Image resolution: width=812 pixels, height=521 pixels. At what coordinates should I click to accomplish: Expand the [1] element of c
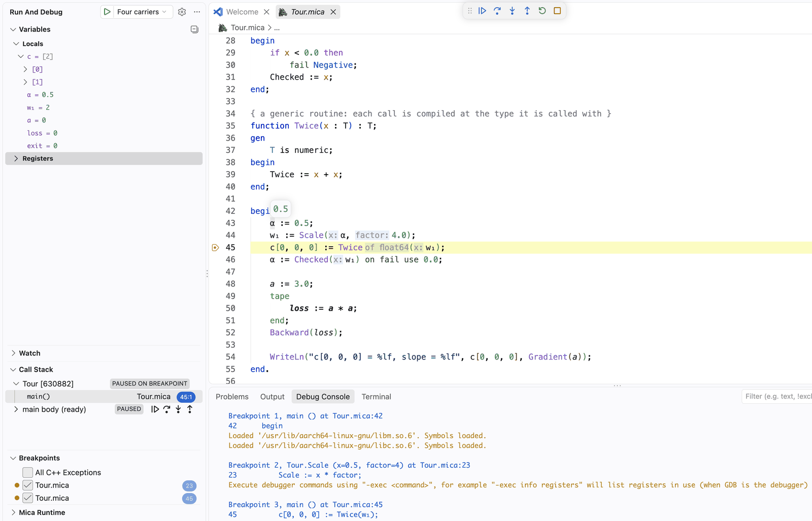(25, 82)
